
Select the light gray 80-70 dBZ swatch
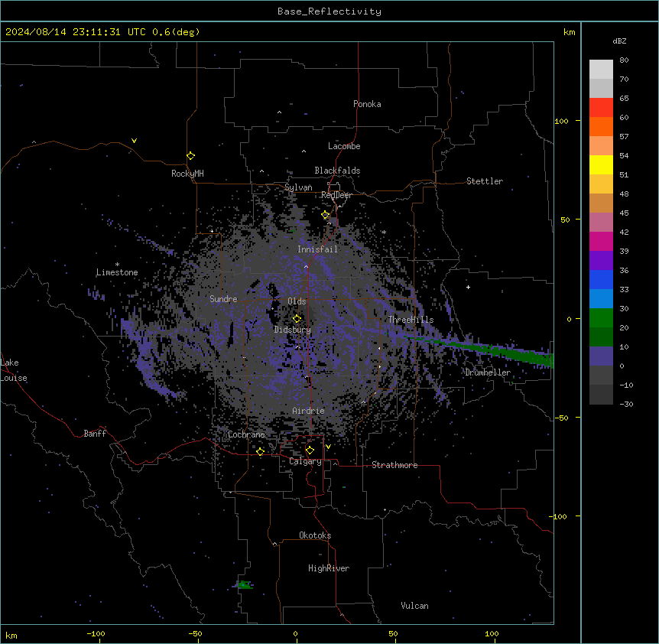(601, 70)
